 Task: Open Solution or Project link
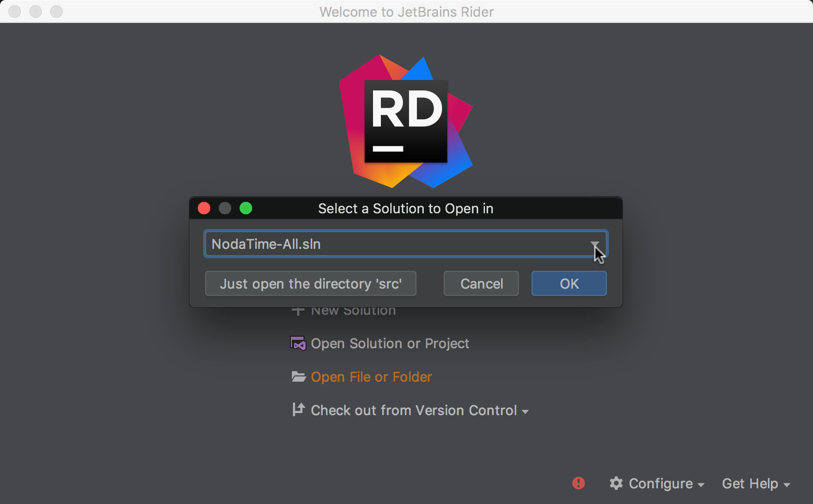[390, 343]
